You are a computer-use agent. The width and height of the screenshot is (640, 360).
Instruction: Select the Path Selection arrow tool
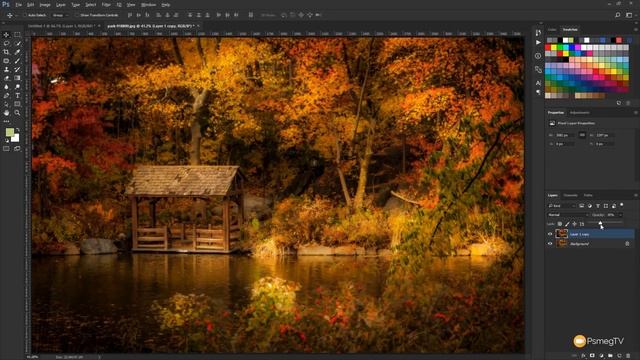click(x=7, y=104)
